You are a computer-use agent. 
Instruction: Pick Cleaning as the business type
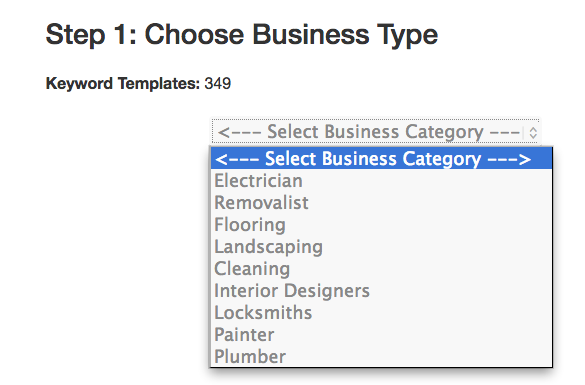pos(381,269)
